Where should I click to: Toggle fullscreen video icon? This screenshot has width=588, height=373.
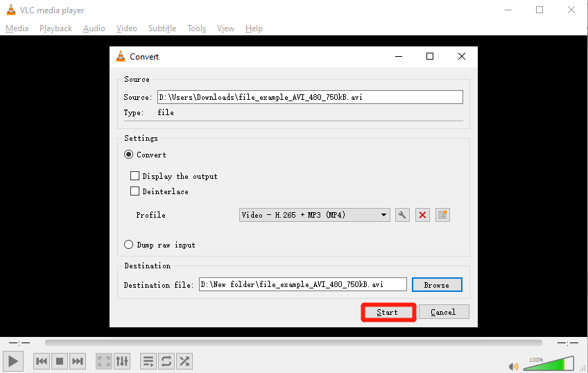coord(104,361)
